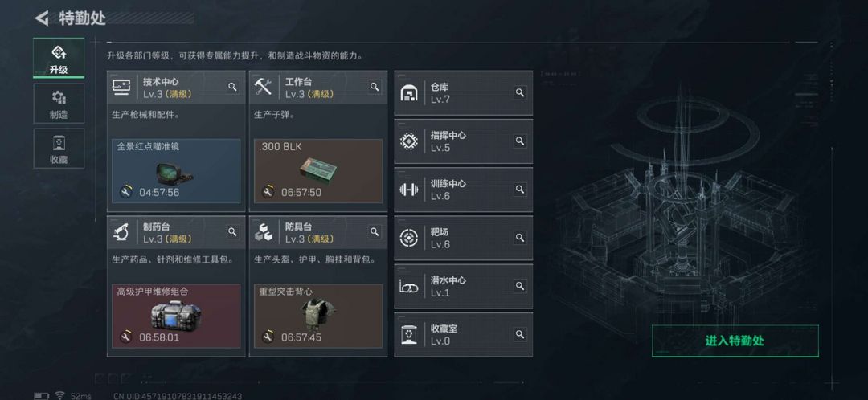Open the 潜水中心 magnifier icon
Viewport: 868px width, 400px height.
tap(520, 286)
